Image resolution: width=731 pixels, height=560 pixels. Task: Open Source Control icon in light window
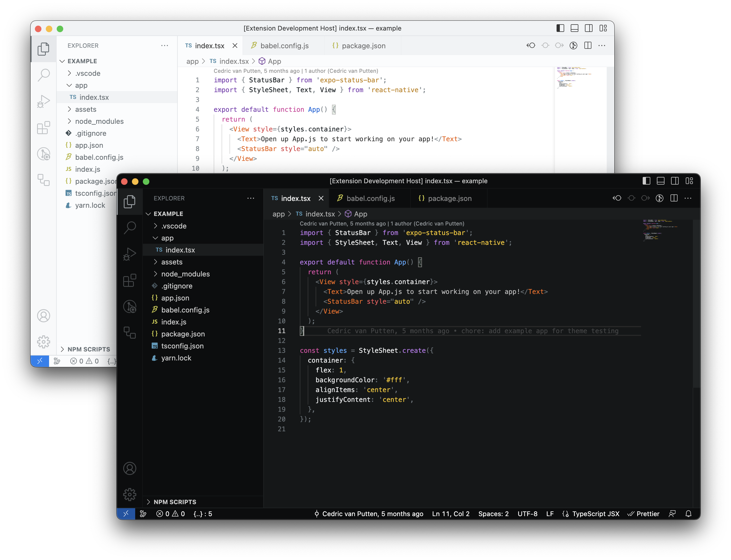pos(44,154)
